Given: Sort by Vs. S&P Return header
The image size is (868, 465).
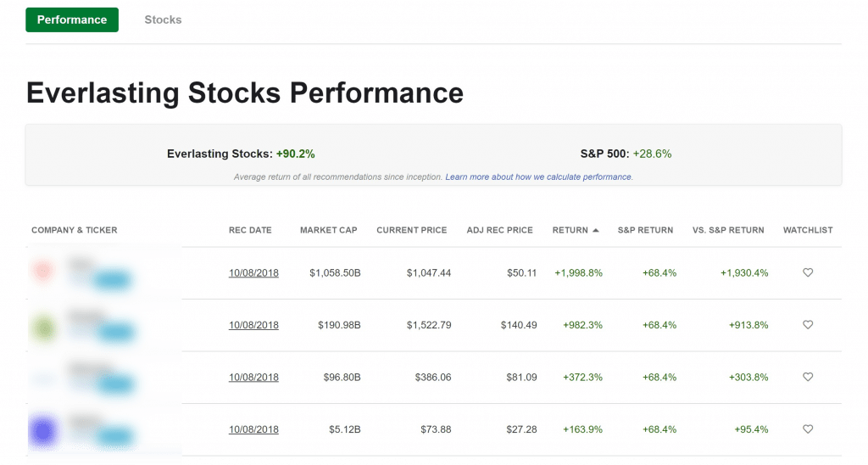Looking at the screenshot, I should 728,230.
